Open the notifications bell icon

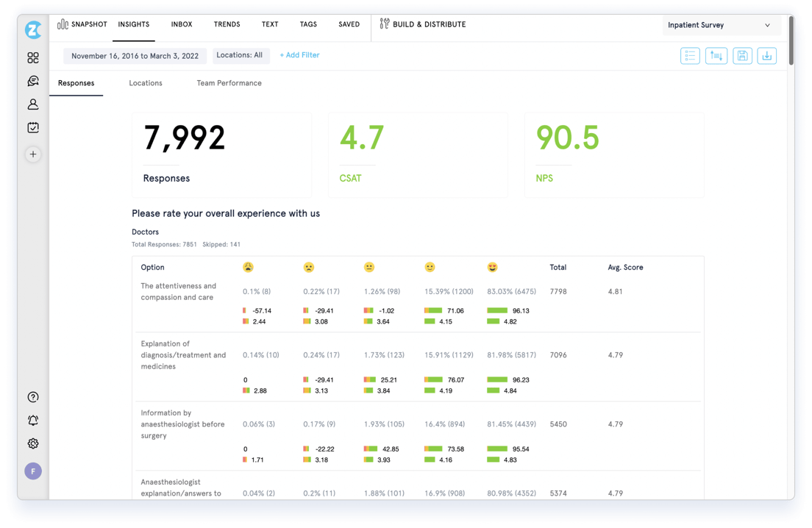click(x=33, y=421)
